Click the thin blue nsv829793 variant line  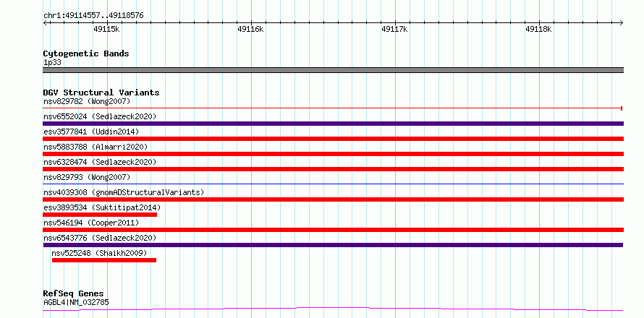click(333, 184)
